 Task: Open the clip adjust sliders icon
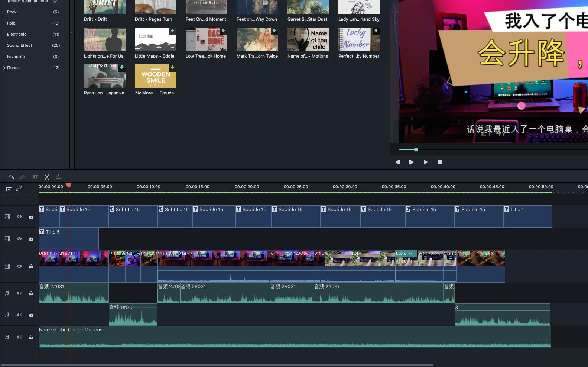(59, 177)
